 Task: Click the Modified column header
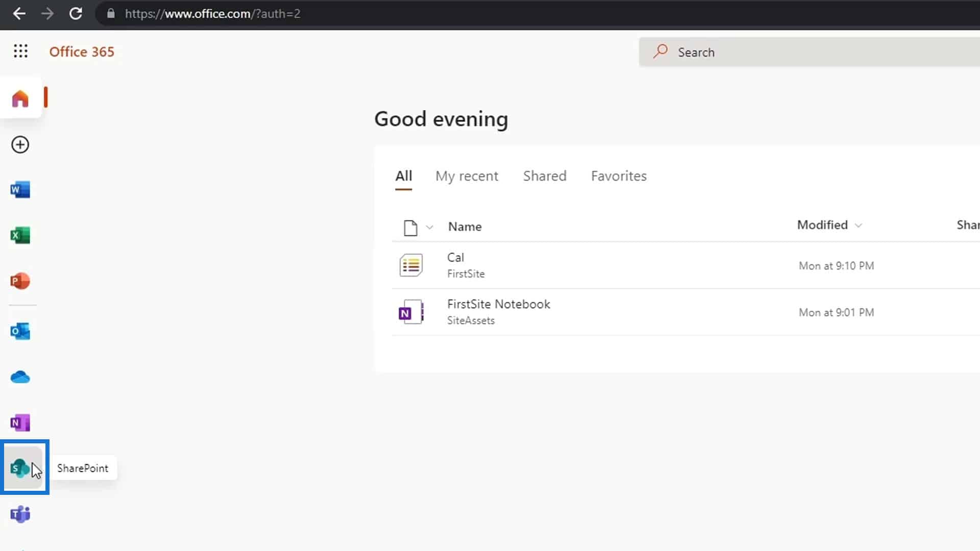(822, 225)
